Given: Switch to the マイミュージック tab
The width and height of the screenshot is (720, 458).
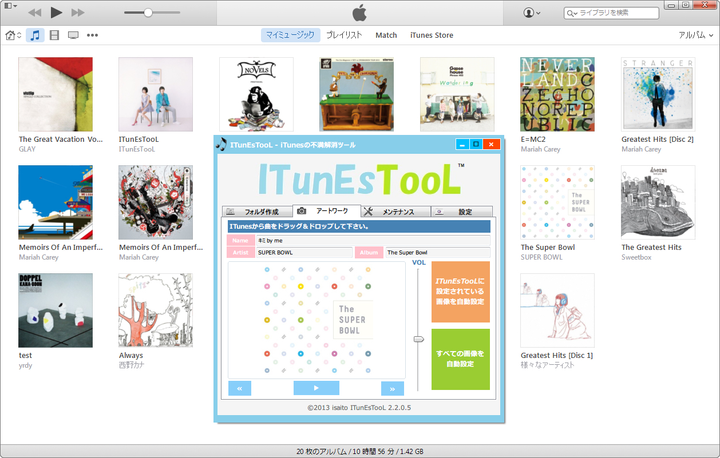Looking at the screenshot, I should point(290,35).
